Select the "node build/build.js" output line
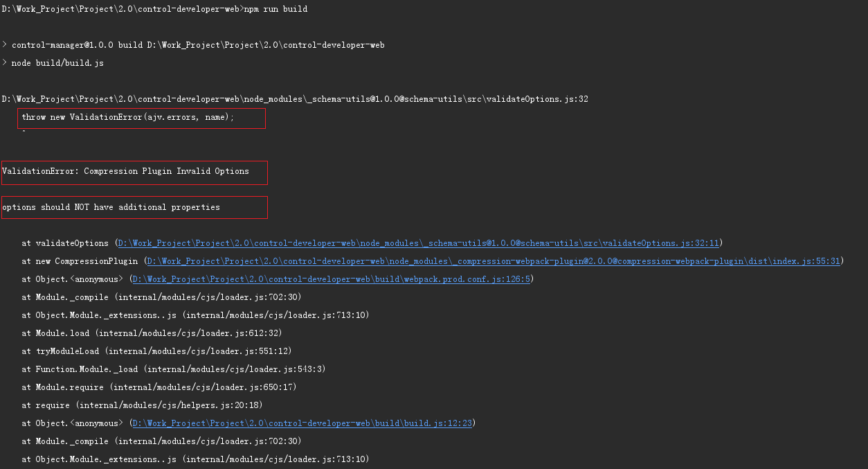This screenshot has width=868, height=469. pos(57,63)
